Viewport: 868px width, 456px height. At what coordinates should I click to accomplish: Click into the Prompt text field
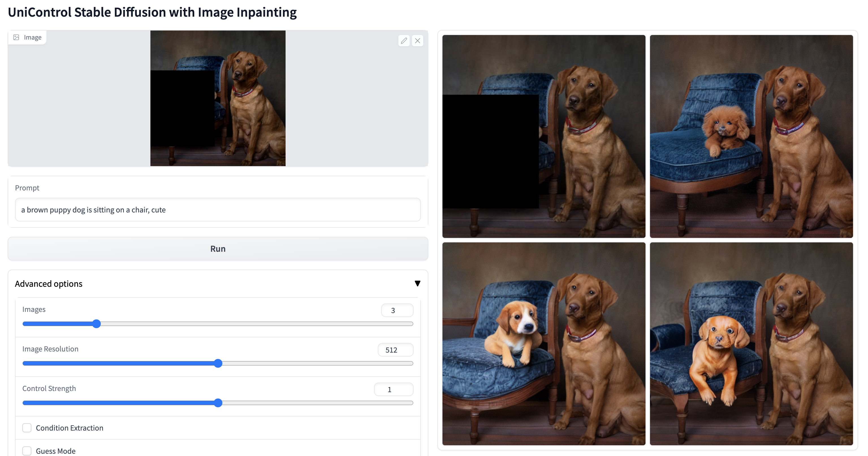218,210
